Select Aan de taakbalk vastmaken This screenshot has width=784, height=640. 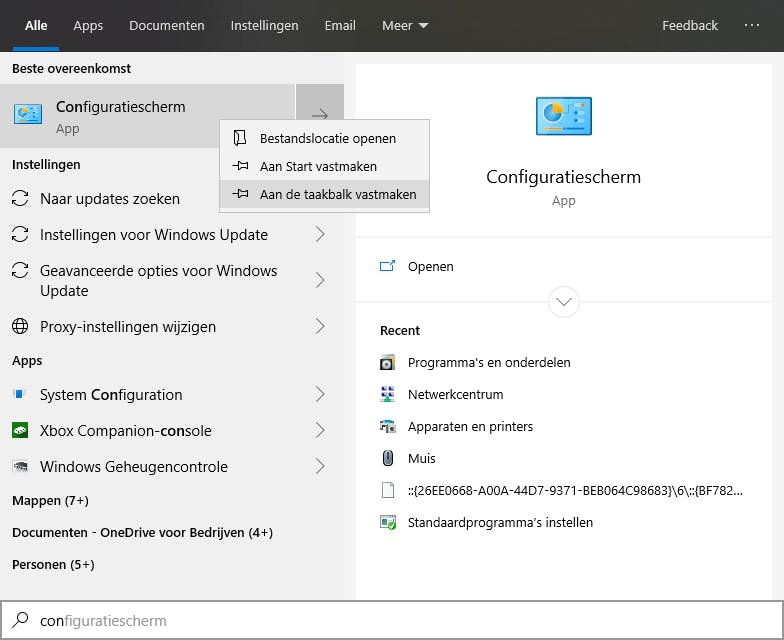(337, 194)
